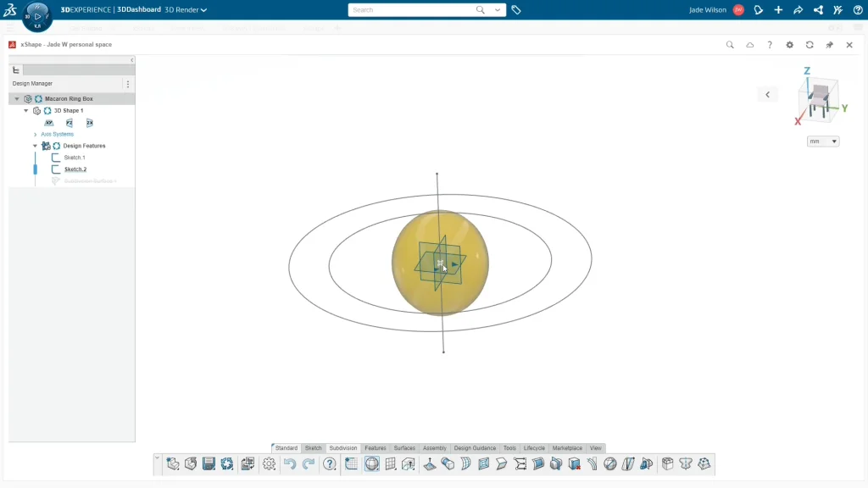Click the share arrow icon in top bar

[x=798, y=10]
